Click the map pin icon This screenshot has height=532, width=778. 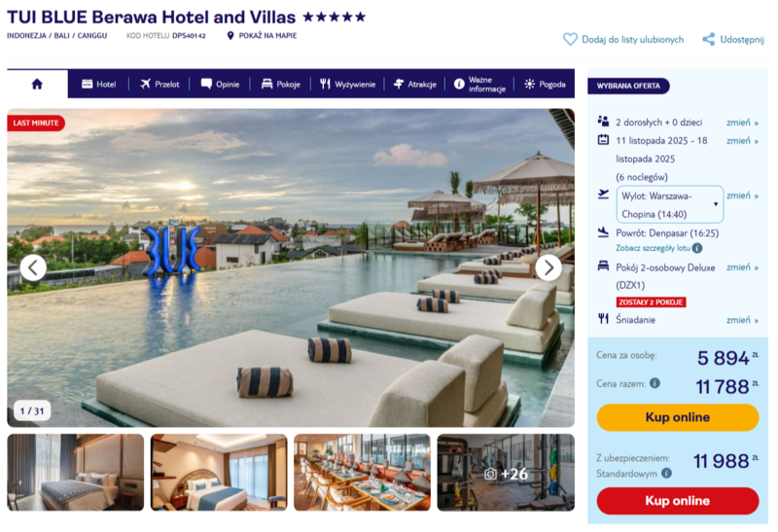[230, 36]
